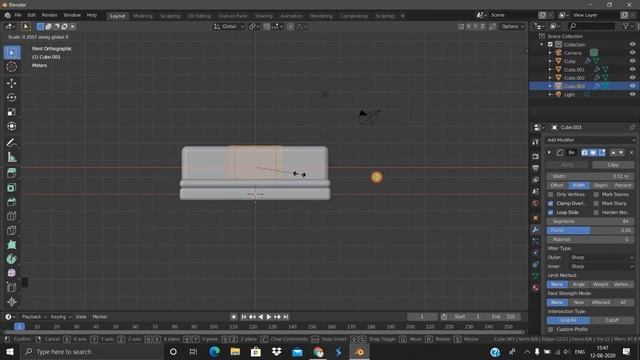The width and height of the screenshot is (640, 360).
Task: Open the Window menu
Action: click(x=72, y=15)
